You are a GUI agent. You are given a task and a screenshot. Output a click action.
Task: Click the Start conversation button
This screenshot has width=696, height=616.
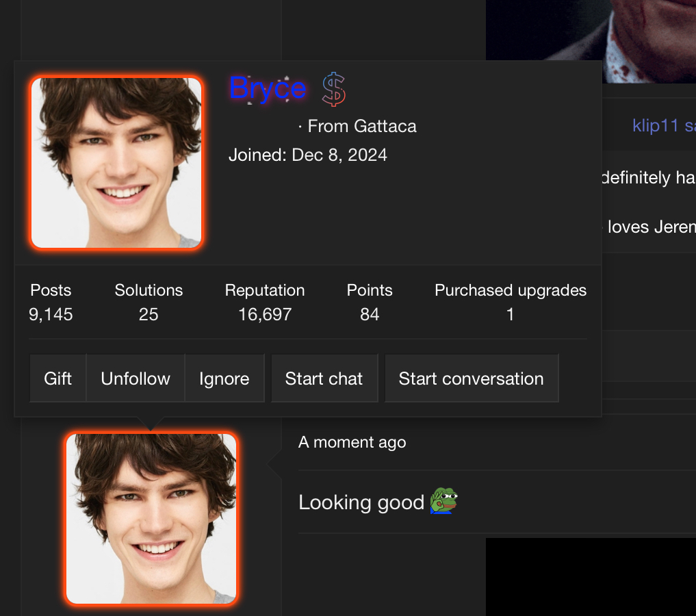click(472, 378)
